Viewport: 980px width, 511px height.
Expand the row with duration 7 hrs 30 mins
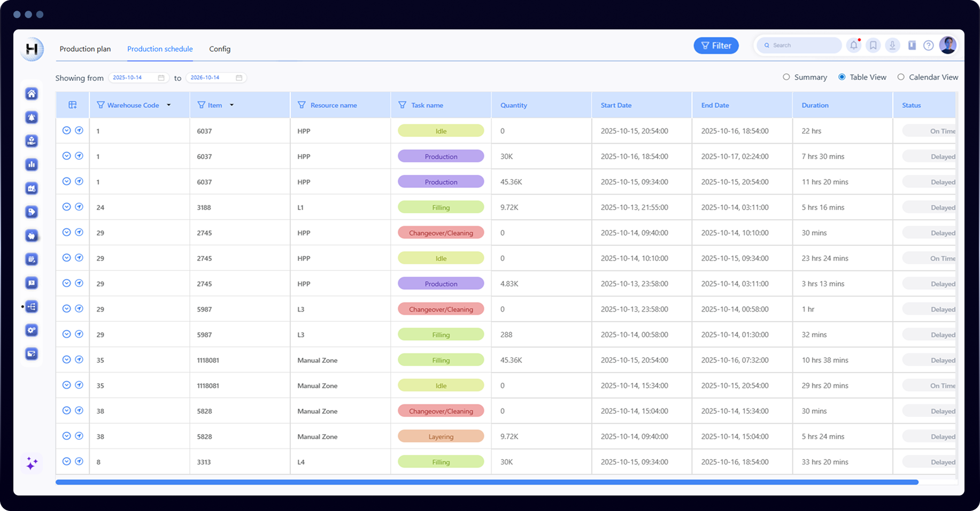66,156
